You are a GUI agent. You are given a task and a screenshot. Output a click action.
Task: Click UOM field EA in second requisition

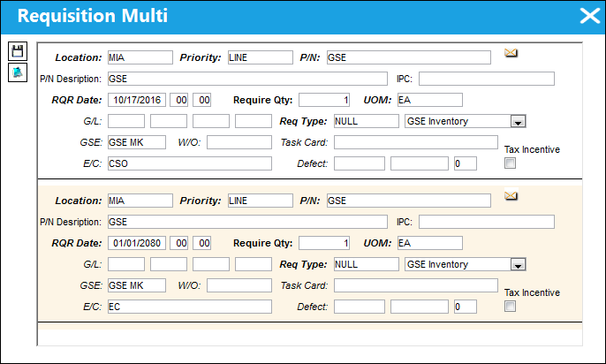point(430,244)
